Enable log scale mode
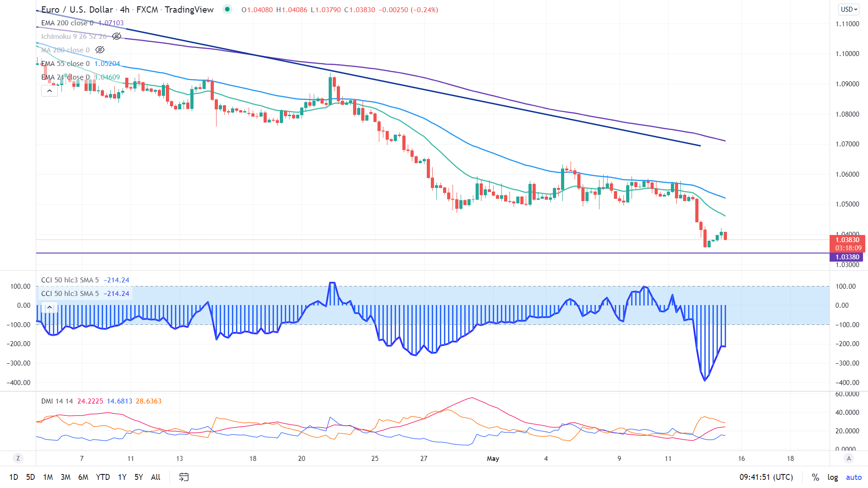This screenshot has width=868, height=488. point(832,477)
